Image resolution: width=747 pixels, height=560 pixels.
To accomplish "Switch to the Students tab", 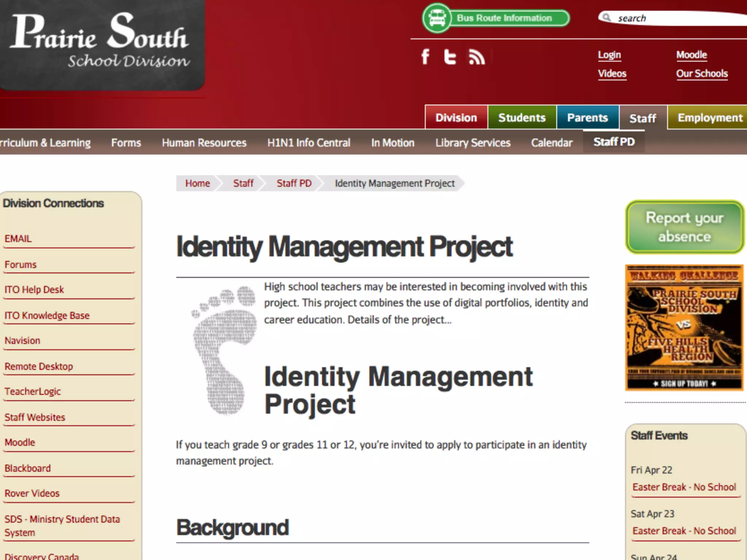I will (x=522, y=118).
